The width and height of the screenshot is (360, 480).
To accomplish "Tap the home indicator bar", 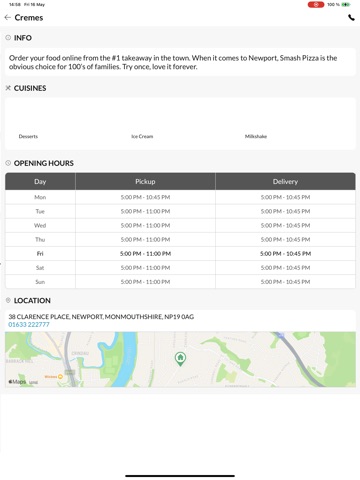I will 180,476.
